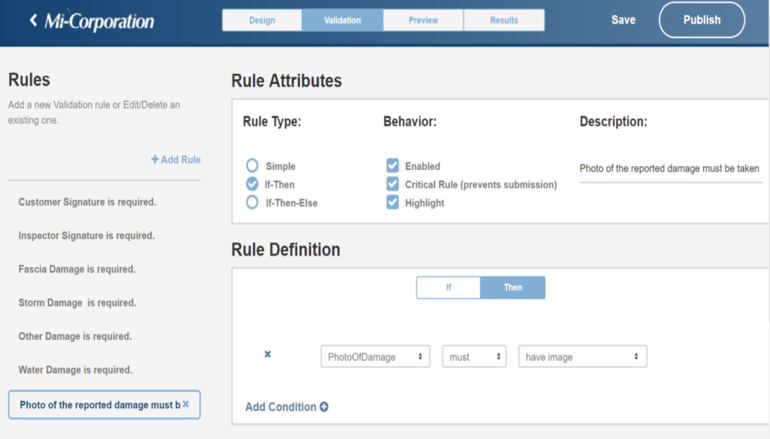770x439 pixels.
Task: Choose If-Then-Else rule type
Action: coord(252,202)
